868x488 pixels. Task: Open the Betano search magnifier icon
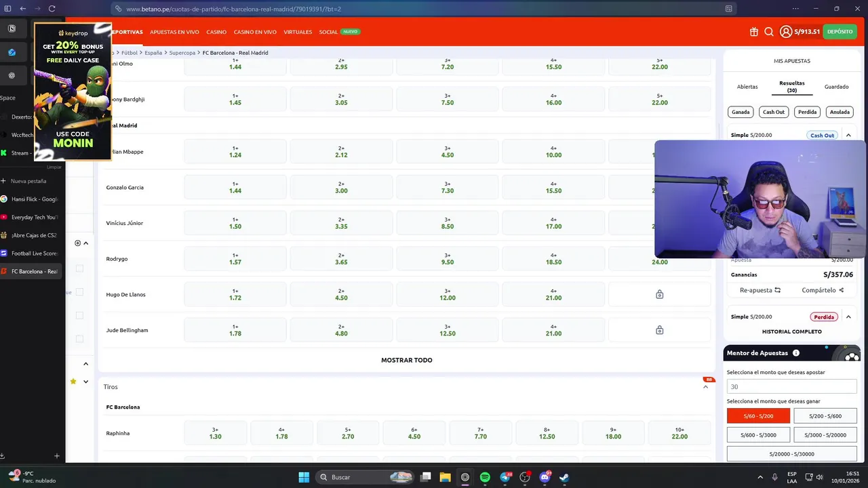769,32
